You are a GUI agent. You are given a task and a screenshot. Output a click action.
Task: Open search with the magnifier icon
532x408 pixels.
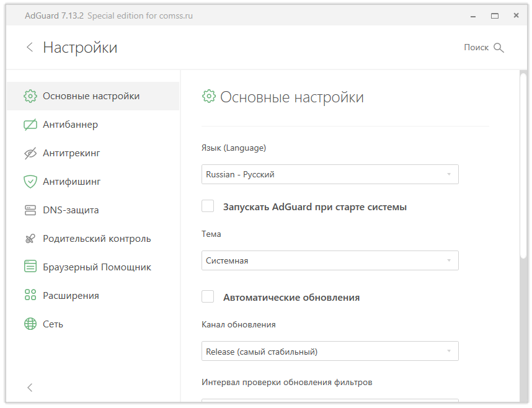coord(499,48)
